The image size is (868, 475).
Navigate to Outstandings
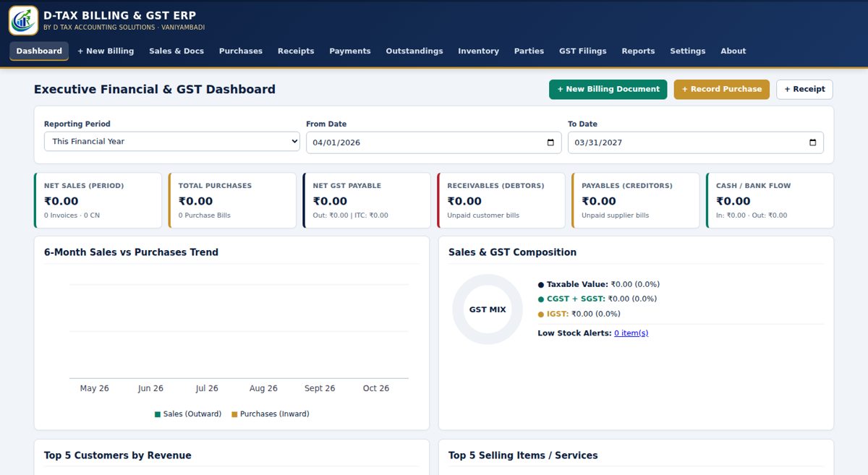[414, 51]
